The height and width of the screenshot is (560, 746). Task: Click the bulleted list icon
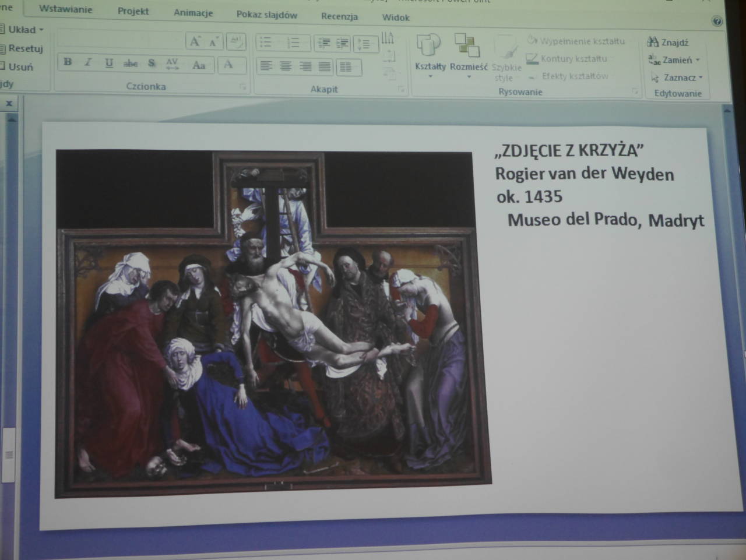pos(266,43)
